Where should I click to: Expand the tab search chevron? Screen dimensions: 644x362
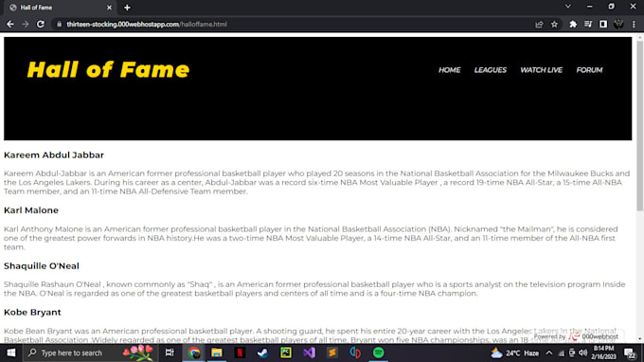coord(568,7)
